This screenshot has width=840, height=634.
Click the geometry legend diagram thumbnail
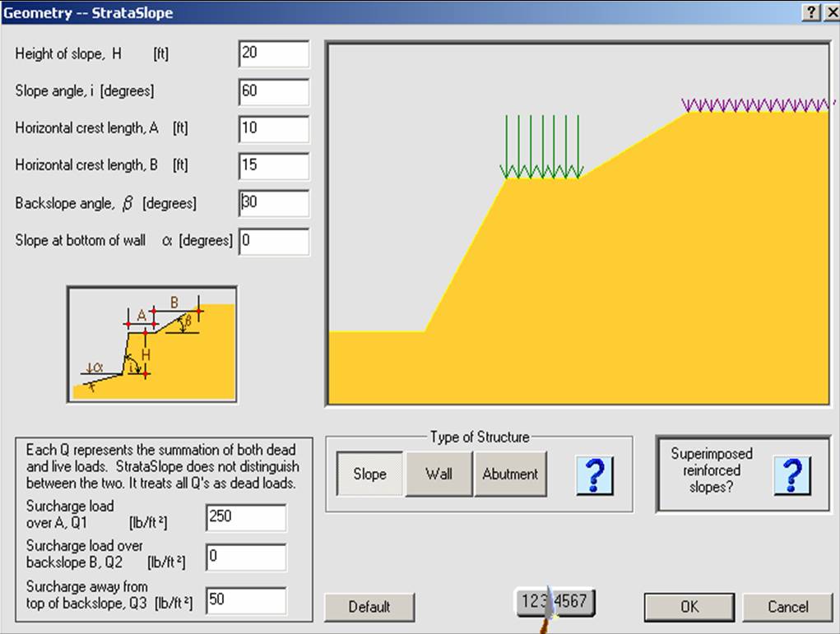click(x=152, y=345)
